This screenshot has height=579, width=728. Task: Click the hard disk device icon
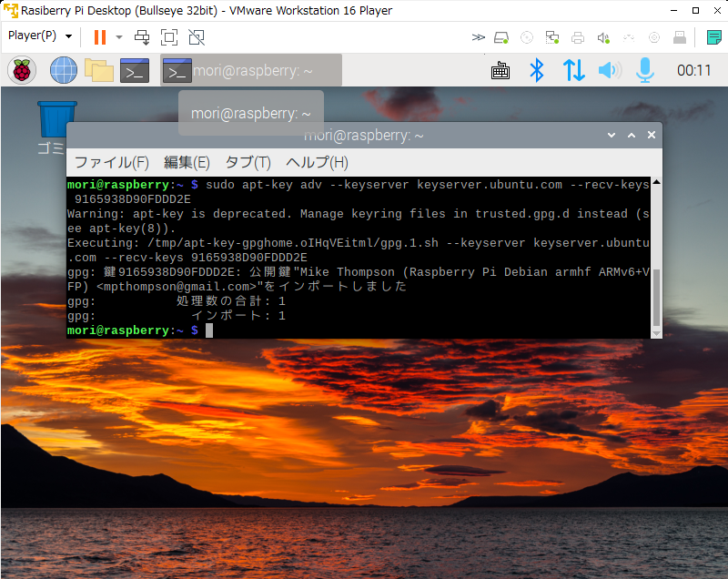point(501,37)
